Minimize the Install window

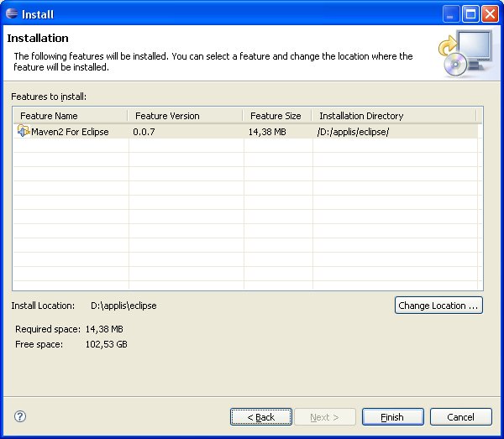click(x=452, y=14)
